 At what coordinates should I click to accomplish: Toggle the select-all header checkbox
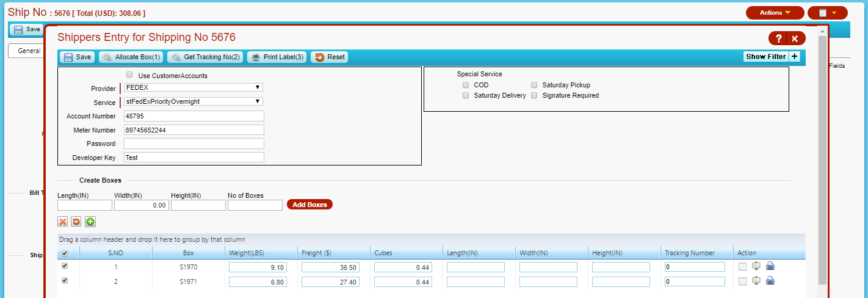[65, 253]
